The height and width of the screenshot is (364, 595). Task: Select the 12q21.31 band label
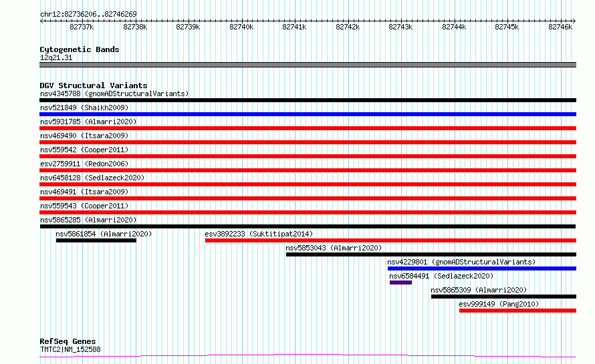56,57
